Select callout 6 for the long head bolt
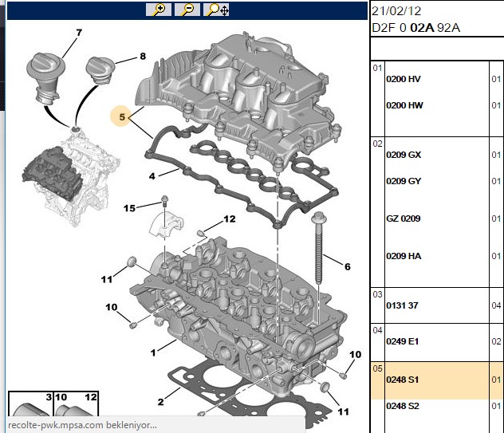 [348, 266]
